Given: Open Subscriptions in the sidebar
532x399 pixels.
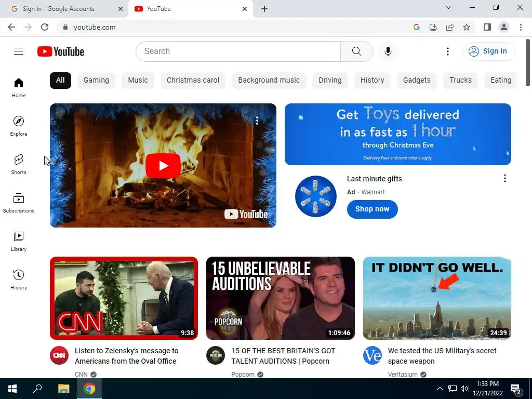Looking at the screenshot, I should coord(19,203).
